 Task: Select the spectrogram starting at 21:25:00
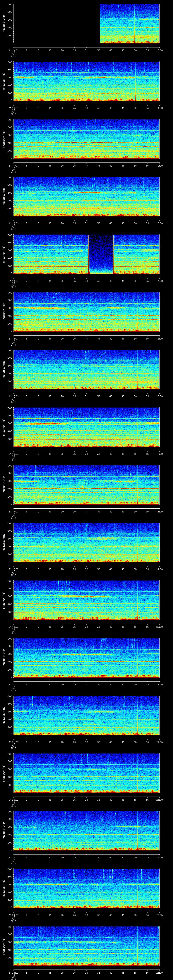86,946
